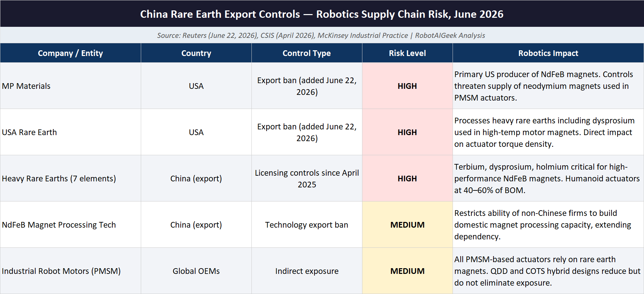Select the Source citation line

pos(322,35)
